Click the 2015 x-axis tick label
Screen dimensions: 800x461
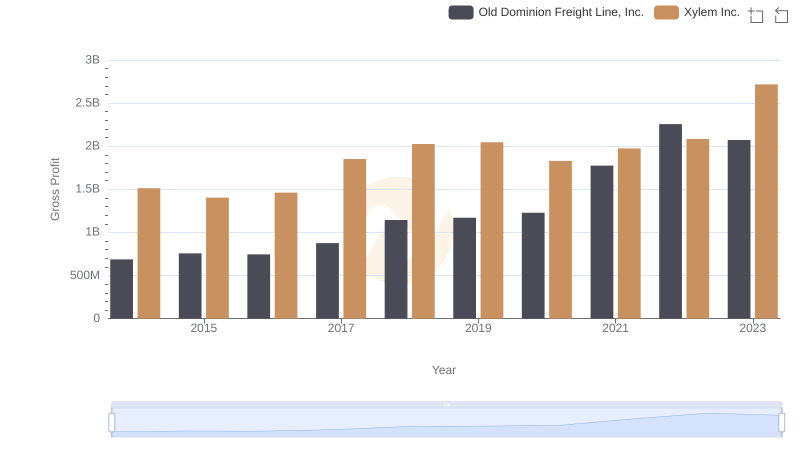click(203, 329)
